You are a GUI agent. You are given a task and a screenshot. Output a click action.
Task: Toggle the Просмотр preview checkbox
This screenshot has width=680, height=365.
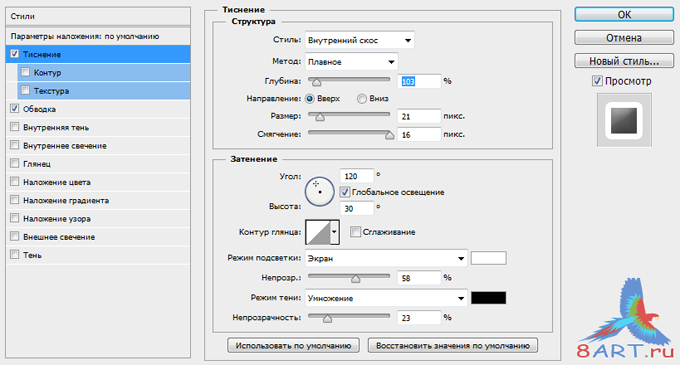[597, 81]
